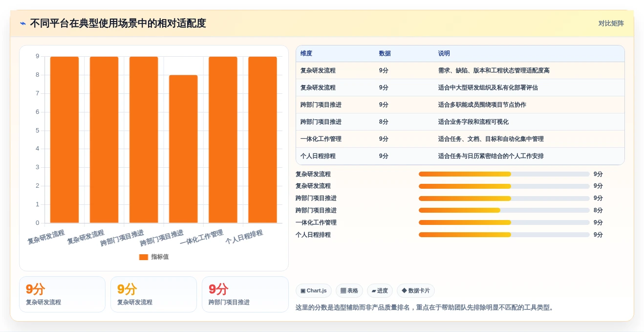Click the 表格 chip
Screen dimensions: 644x332
(x=349, y=291)
